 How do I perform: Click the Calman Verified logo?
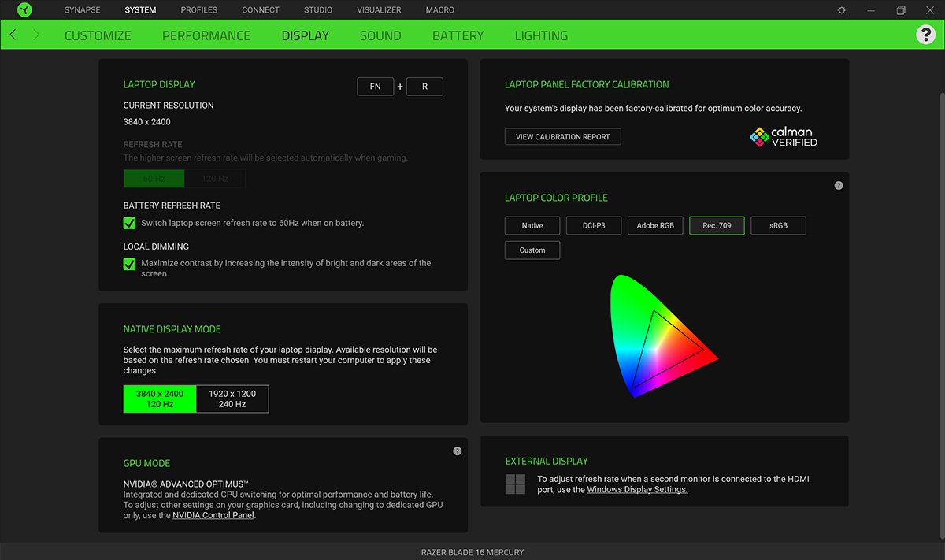(784, 137)
